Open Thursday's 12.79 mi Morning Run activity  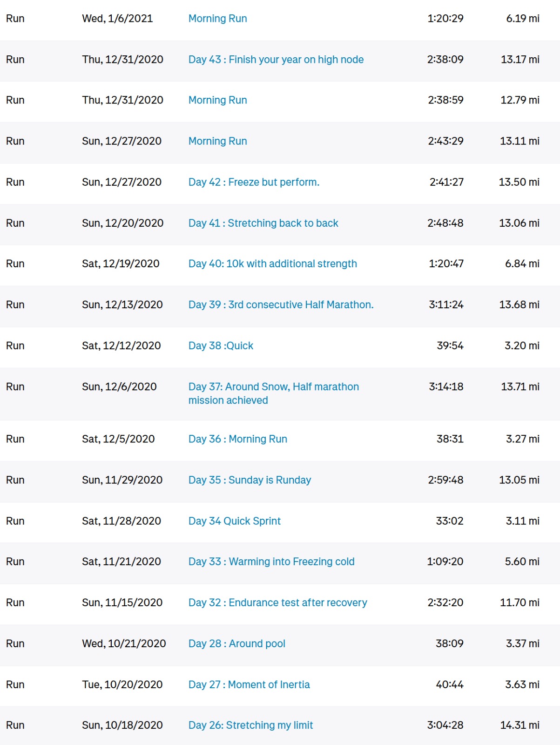[217, 100]
